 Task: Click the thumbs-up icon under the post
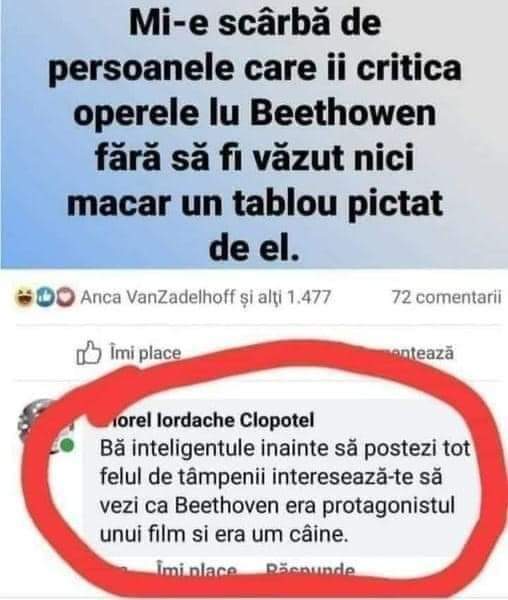(89, 352)
